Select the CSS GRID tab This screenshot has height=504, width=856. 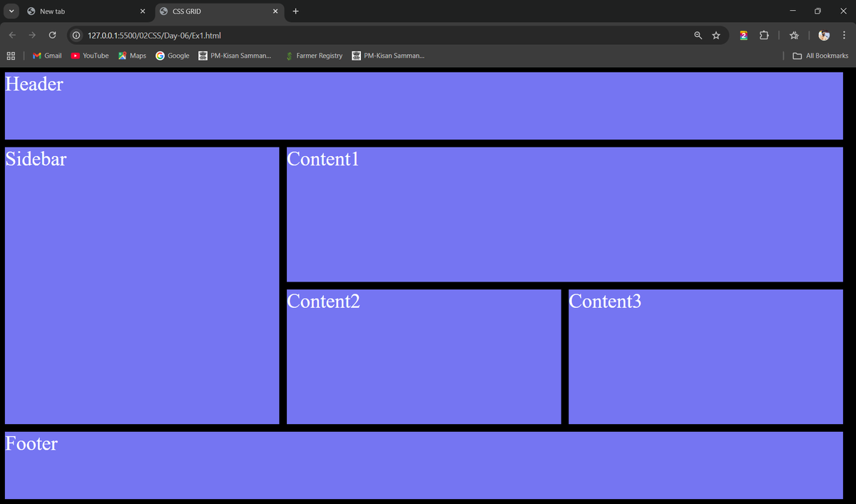[218, 11]
